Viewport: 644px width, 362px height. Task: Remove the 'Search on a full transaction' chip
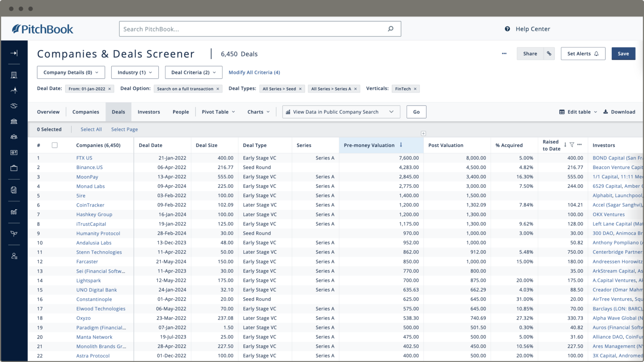tap(218, 89)
